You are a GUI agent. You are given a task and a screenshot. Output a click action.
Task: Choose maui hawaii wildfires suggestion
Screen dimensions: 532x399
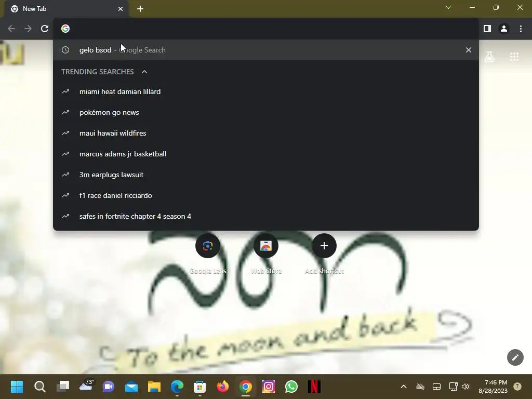[x=266, y=133]
